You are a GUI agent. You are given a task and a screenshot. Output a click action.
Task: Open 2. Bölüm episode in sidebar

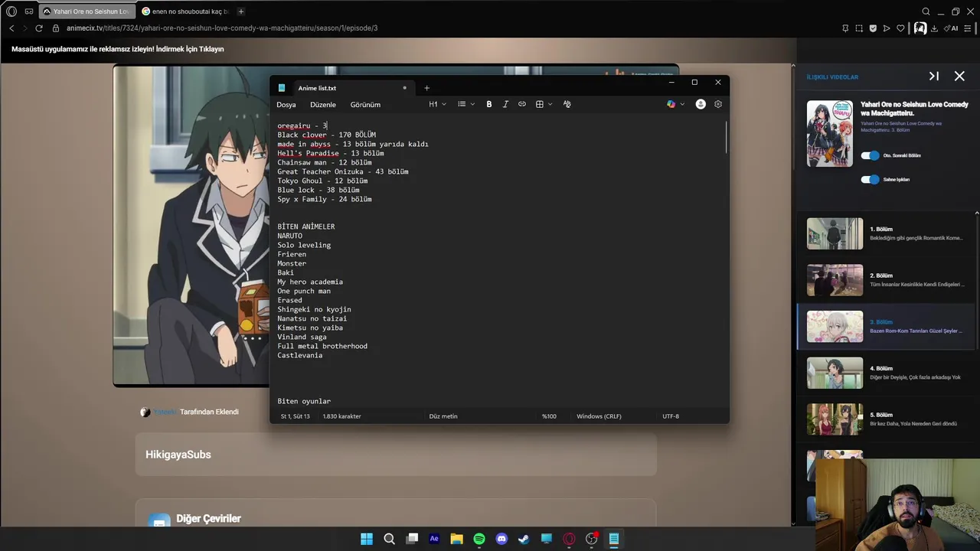click(x=888, y=280)
